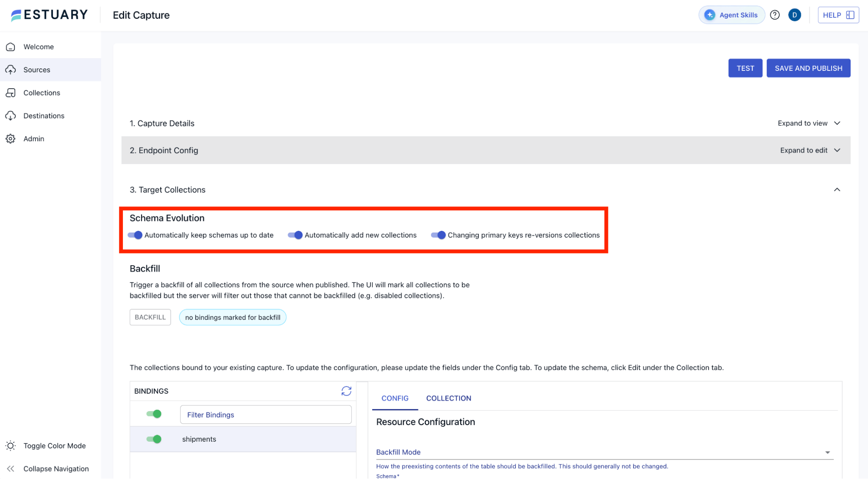The width and height of the screenshot is (868, 479).
Task: Switch to the CONFIG tab
Action: (x=395, y=398)
